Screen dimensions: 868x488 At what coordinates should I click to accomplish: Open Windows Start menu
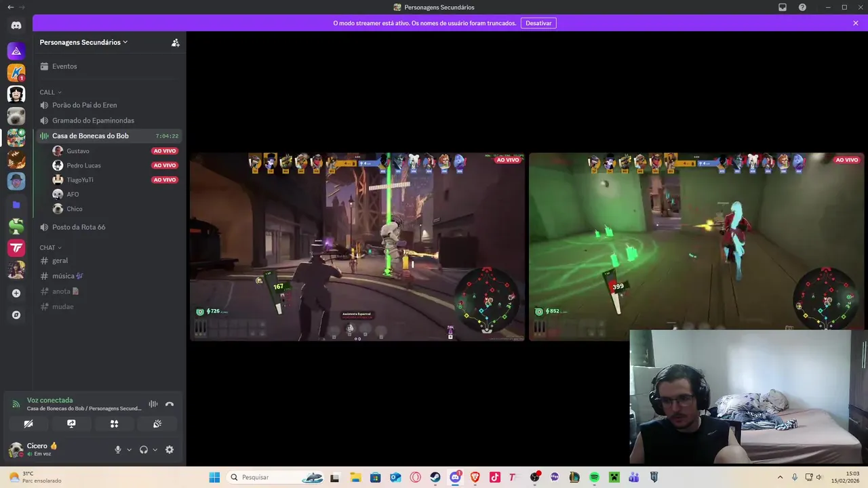pos(214,477)
